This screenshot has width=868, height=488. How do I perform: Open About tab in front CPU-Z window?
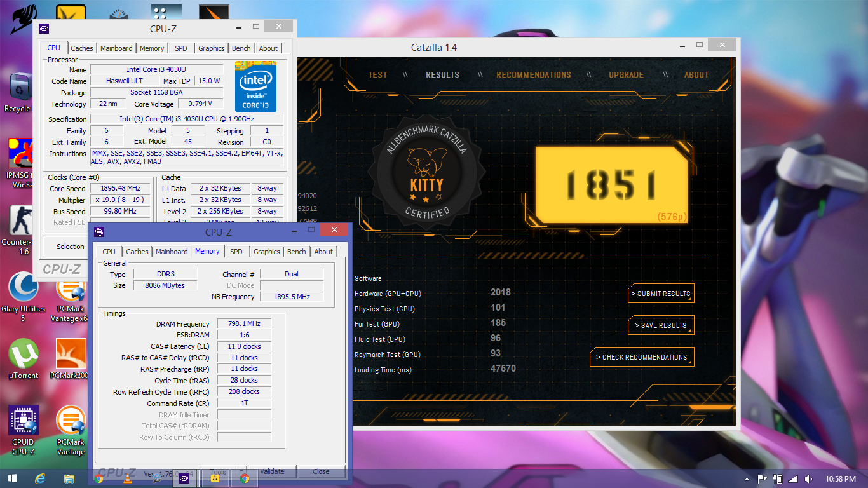pyautogui.click(x=323, y=252)
